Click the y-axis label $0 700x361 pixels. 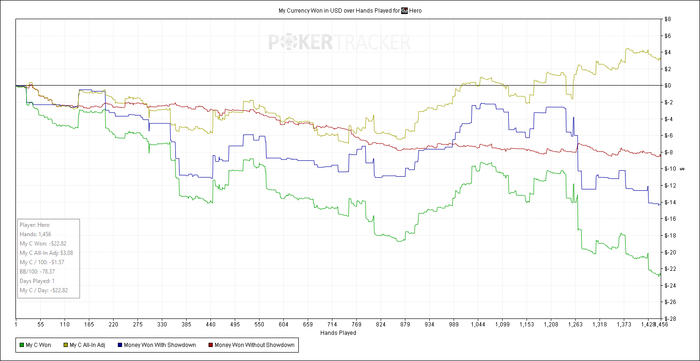668,85
